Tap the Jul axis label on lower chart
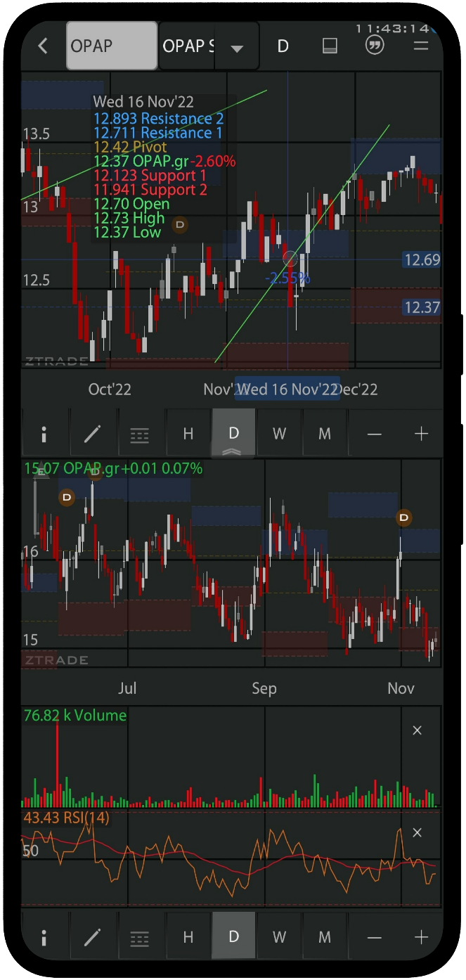 coord(127,688)
